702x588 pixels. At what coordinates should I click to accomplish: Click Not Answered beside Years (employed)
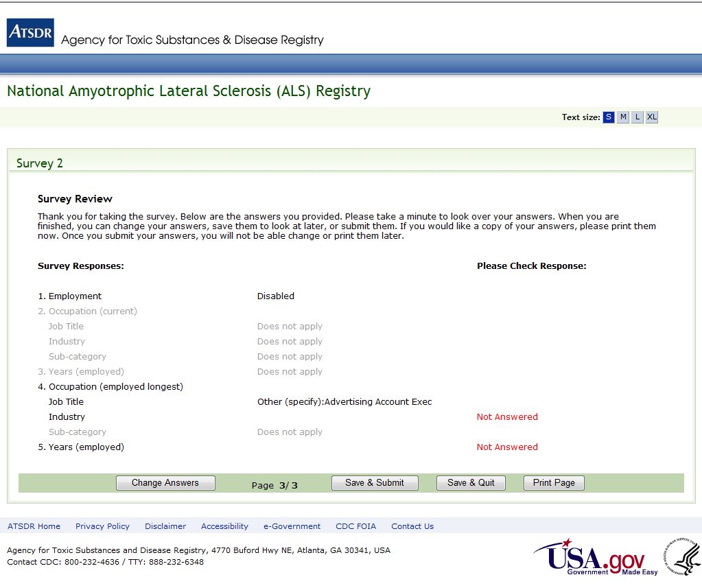coord(507,447)
